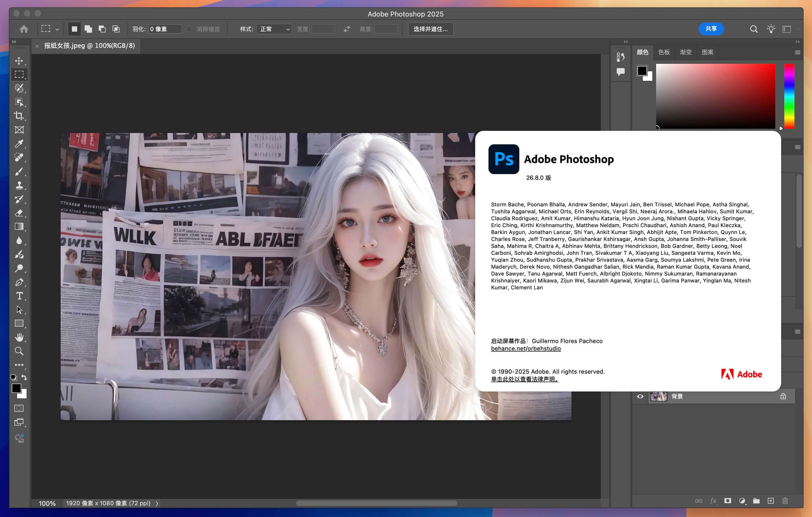Select the Eyedropper tool
The height and width of the screenshot is (517, 812).
(19, 144)
